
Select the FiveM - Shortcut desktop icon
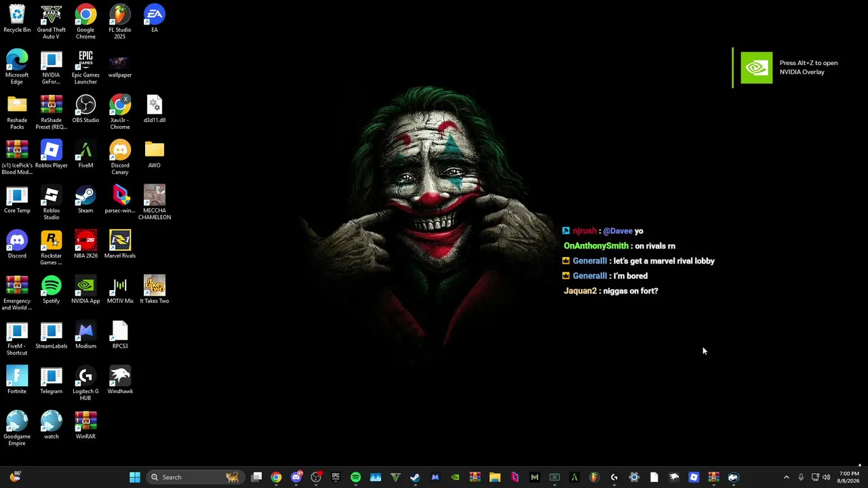pos(17,339)
